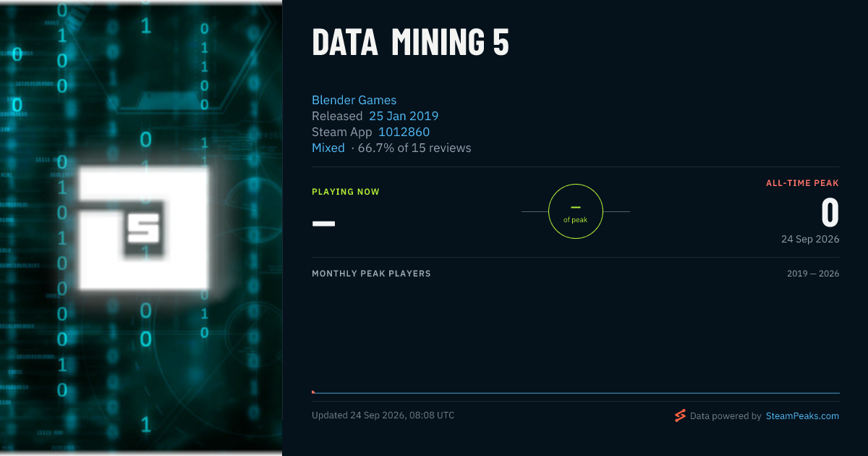Click the white square game logo
The image size is (868, 456).
click(143, 228)
